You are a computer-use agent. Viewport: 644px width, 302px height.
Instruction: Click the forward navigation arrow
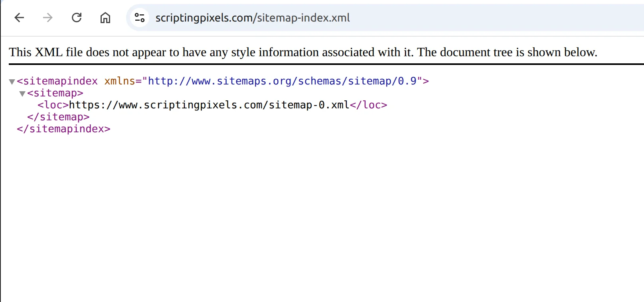pyautogui.click(x=48, y=18)
